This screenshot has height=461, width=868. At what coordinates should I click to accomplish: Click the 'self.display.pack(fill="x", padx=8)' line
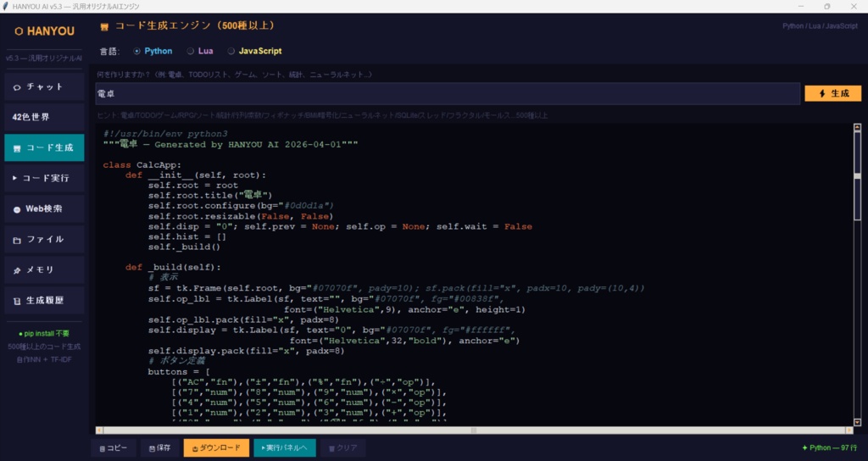(x=247, y=351)
